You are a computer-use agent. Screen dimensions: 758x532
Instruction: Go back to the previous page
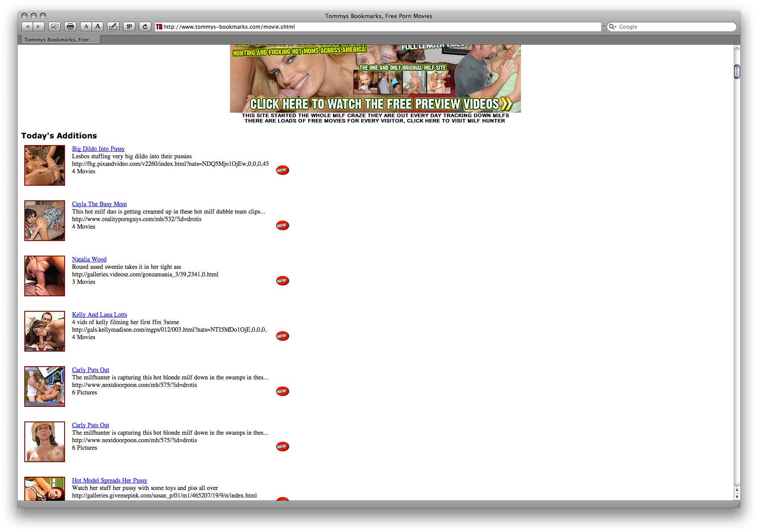click(27, 27)
